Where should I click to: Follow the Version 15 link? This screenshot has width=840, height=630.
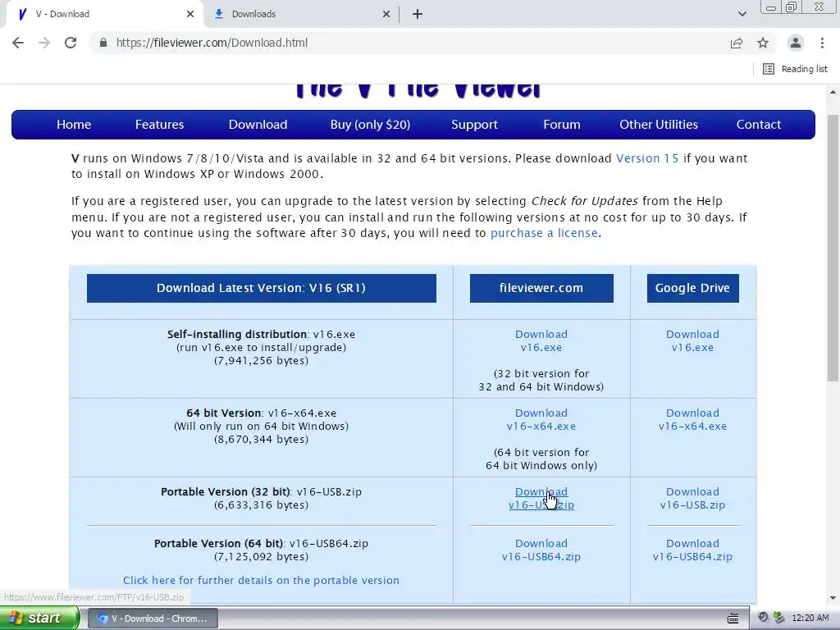tap(647, 158)
